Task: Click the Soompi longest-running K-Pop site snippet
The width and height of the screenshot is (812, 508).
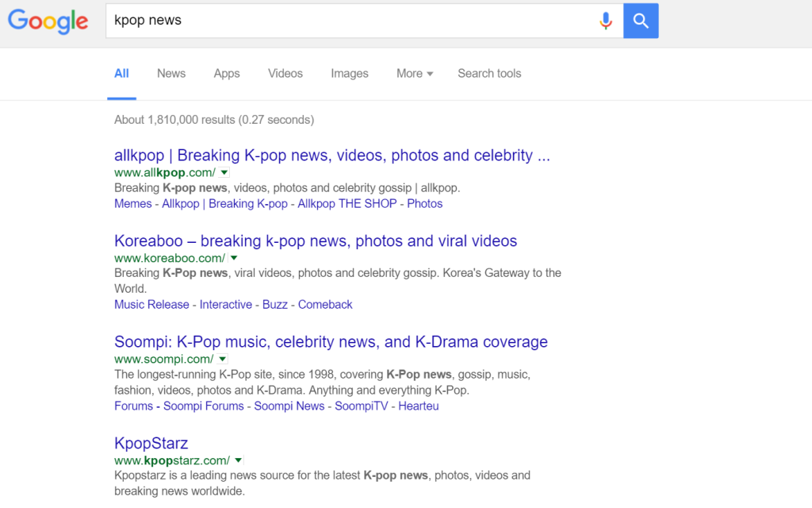Action: pos(322,382)
